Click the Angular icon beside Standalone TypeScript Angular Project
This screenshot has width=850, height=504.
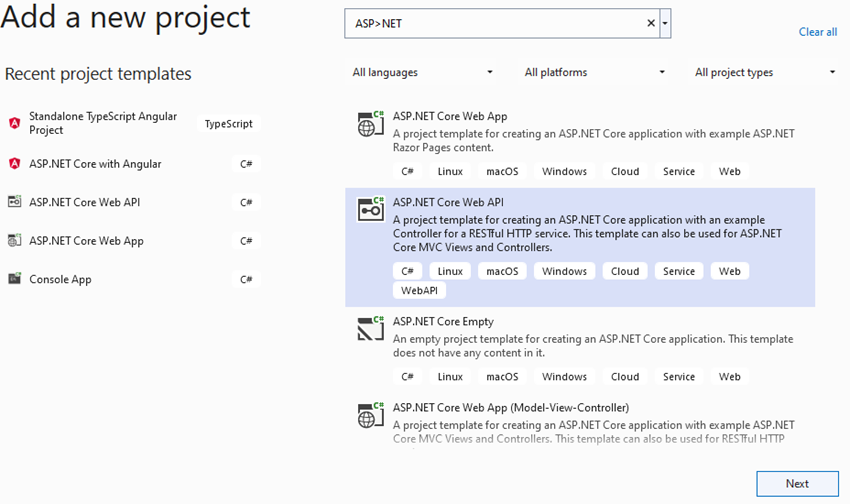15,123
